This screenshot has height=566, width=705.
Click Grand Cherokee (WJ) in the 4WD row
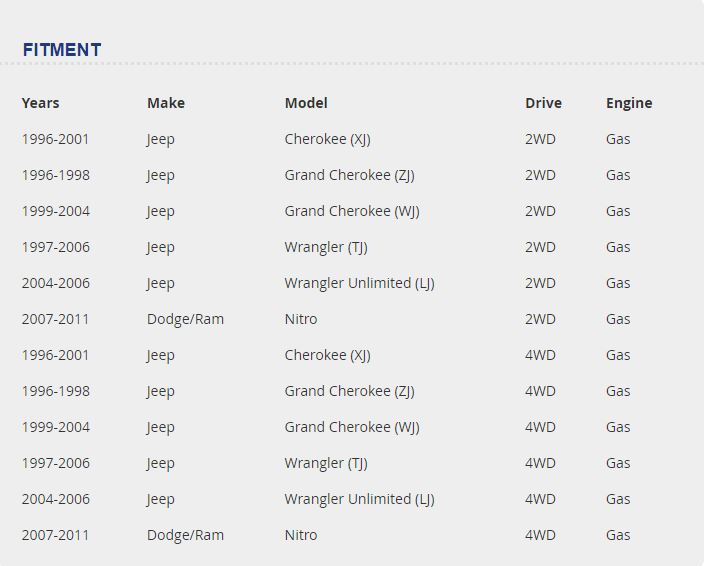click(x=352, y=427)
